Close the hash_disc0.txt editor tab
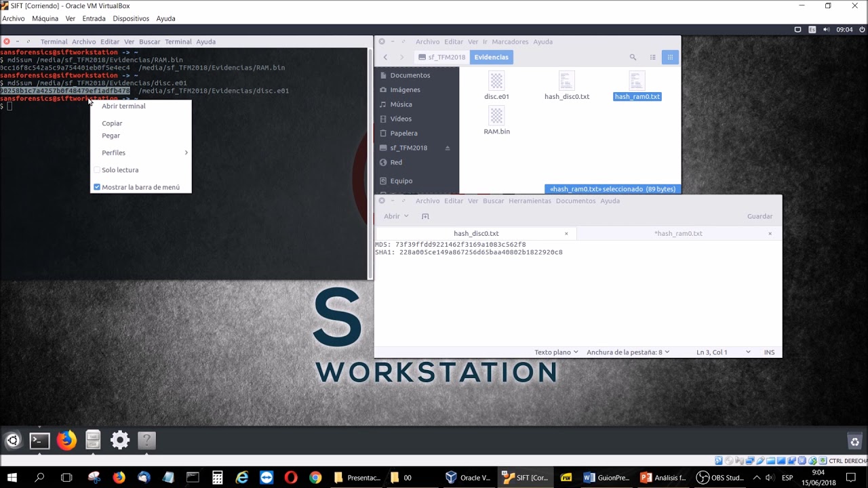This screenshot has height=488, width=868. [x=566, y=233]
